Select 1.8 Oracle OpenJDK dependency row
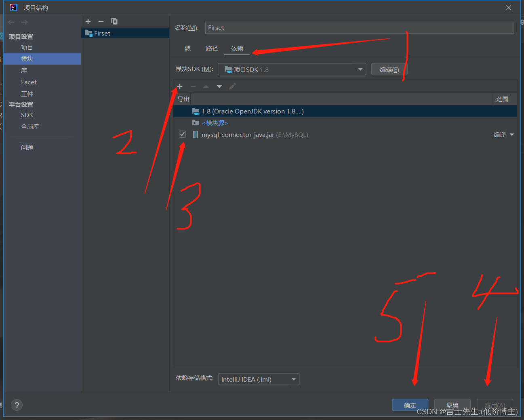The image size is (524, 420). point(345,111)
